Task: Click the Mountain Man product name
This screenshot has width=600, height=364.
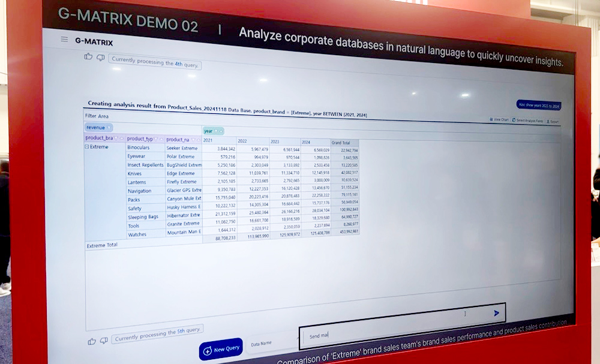Action: tap(184, 231)
